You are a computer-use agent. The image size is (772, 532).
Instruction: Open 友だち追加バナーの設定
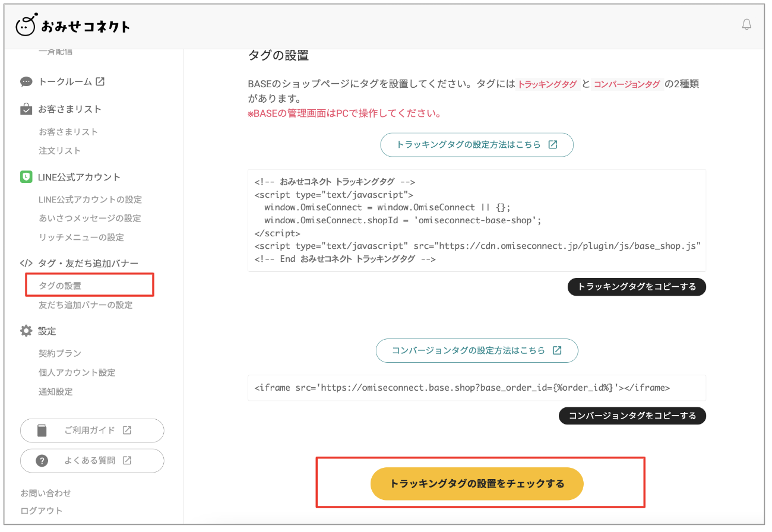pos(86,305)
